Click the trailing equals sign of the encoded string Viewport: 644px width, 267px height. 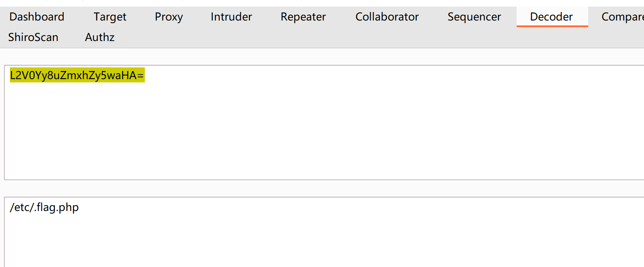pyautogui.click(x=140, y=75)
